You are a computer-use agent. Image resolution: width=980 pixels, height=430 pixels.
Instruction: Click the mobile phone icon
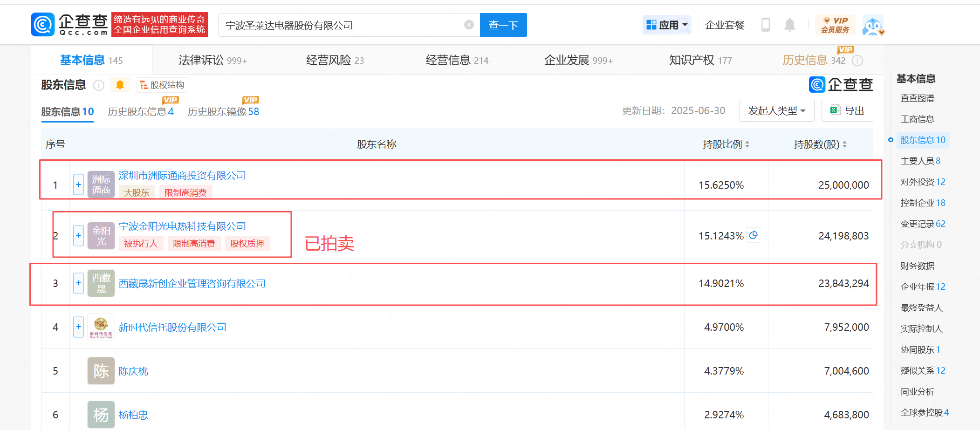(765, 25)
